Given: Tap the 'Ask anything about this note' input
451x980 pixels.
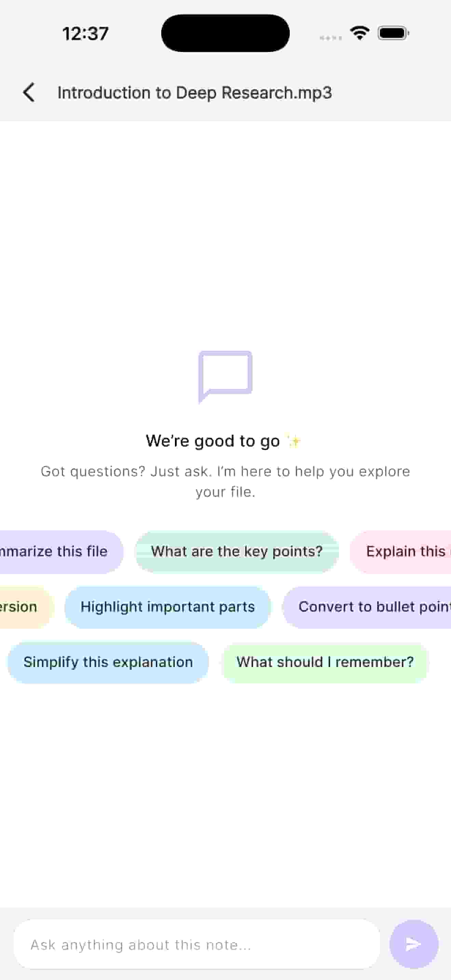Looking at the screenshot, I should pos(198,944).
